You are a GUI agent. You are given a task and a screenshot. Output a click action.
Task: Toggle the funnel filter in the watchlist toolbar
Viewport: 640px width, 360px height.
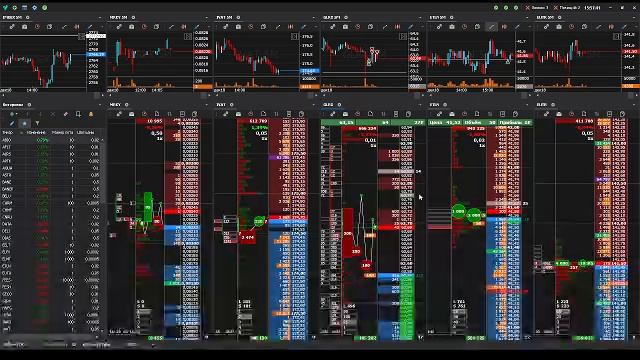(37, 123)
